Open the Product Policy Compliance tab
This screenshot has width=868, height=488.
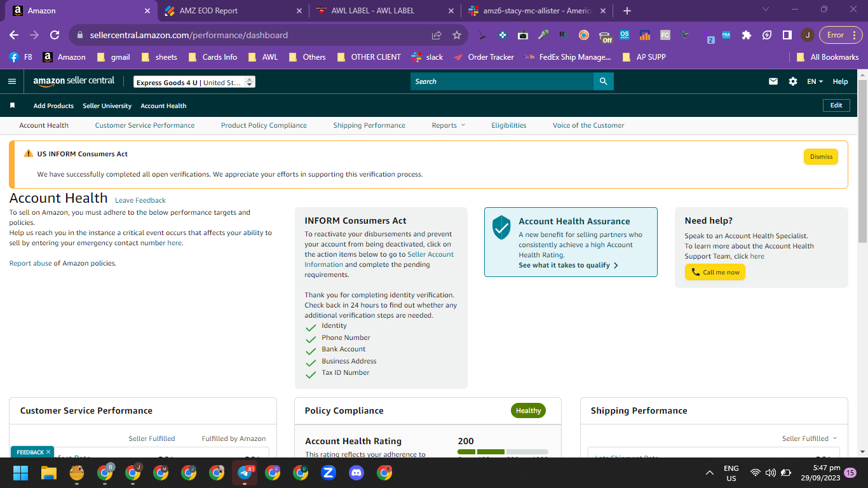[264, 125]
